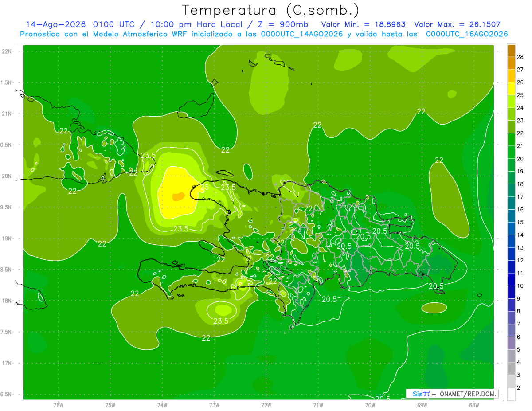Click the "22N" latitude axis label
Screen dimensions: 532x411
pyautogui.click(x=7, y=51)
